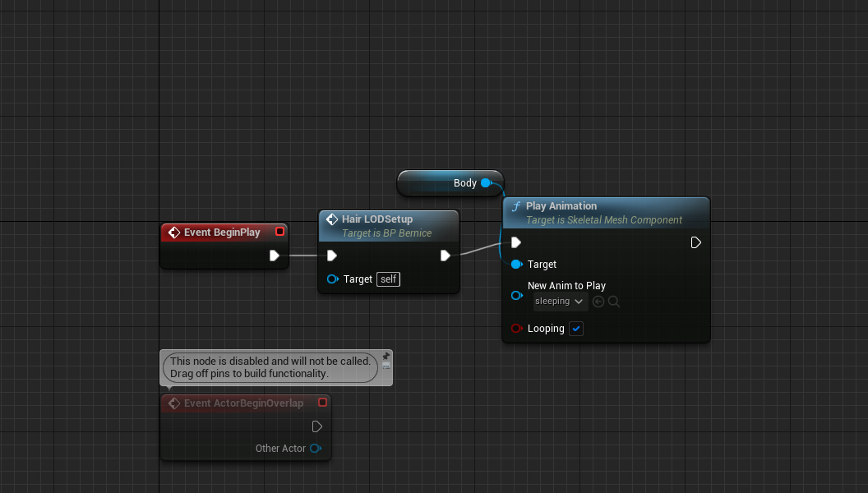This screenshot has height=493, width=868.
Task: Toggle comment bubble visibility below the pin icon
Action: click(386, 366)
